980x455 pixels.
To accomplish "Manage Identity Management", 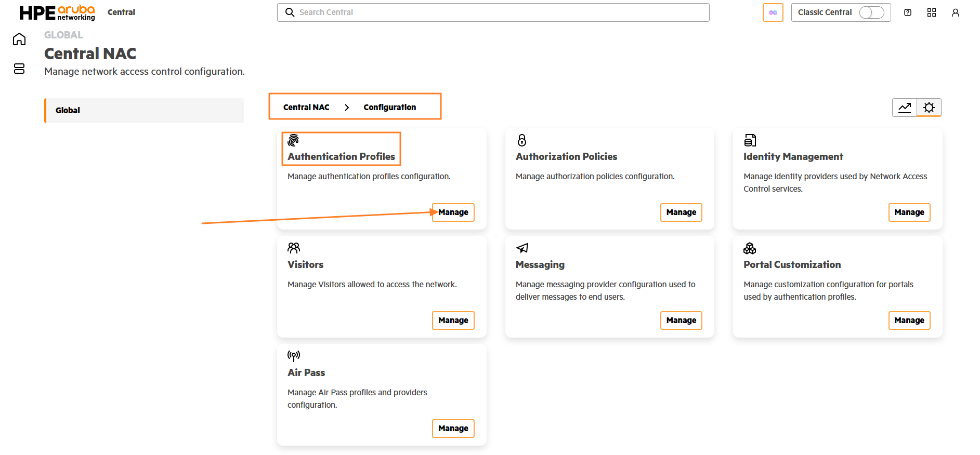I will 909,212.
